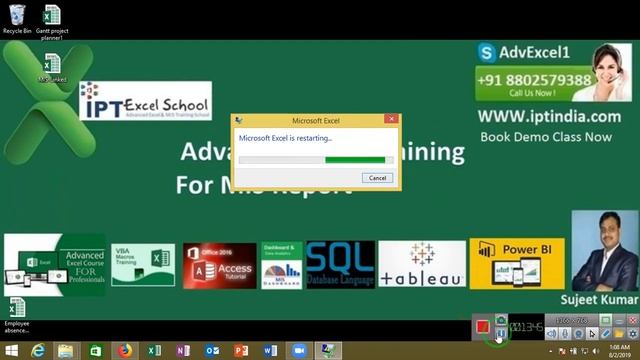Open the recorder drawing pen tool
This screenshot has height=360, width=640.
click(605, 333)
